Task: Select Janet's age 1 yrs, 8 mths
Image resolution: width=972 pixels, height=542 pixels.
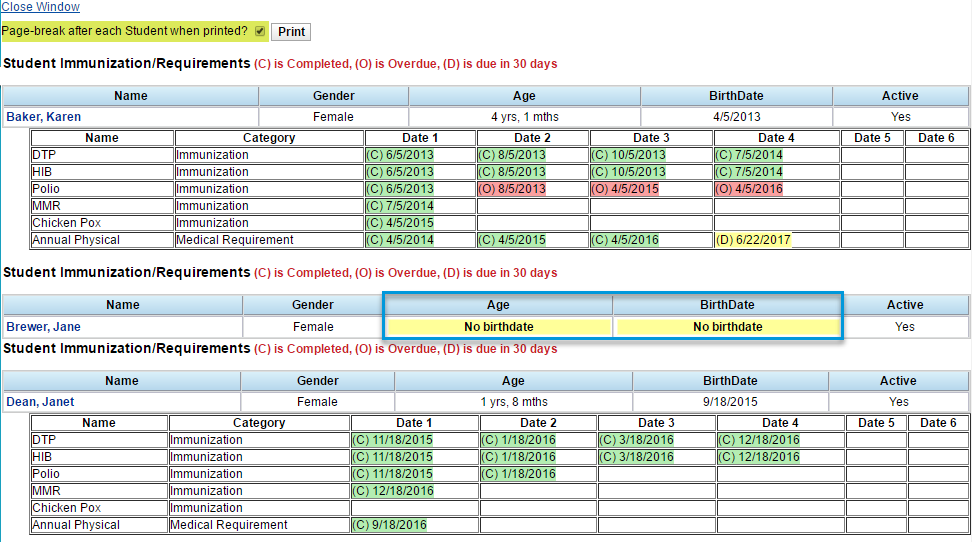Action: [514, 401]
